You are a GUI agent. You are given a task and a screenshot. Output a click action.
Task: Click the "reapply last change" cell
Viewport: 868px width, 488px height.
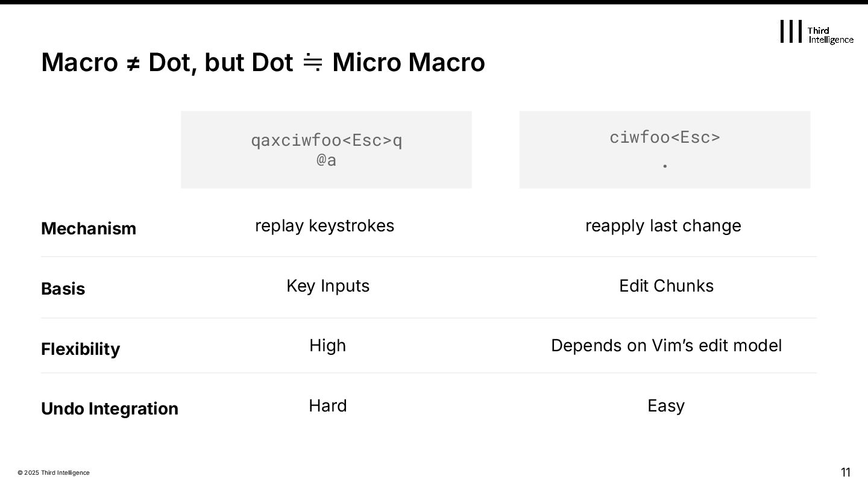(x=663, y=226)
